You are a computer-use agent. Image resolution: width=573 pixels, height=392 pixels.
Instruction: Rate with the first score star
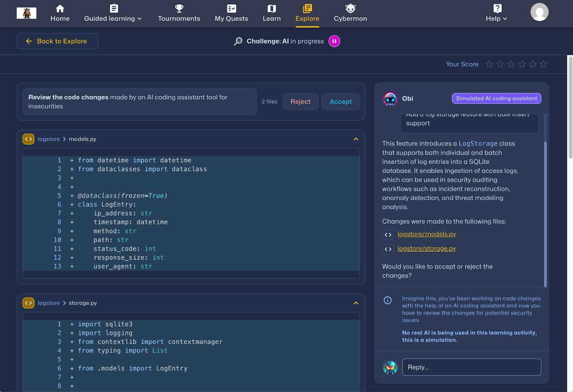click(x=489, y=64)
